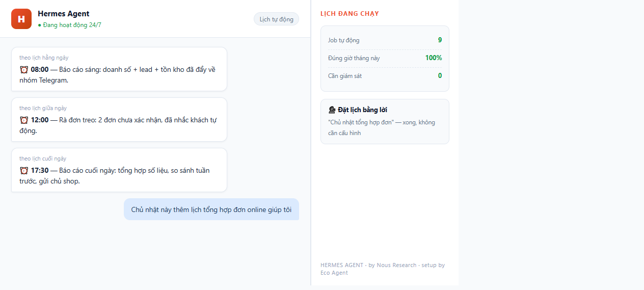
Task: Open the 17:30 end-of-day report message
Action: pos(119,170)
